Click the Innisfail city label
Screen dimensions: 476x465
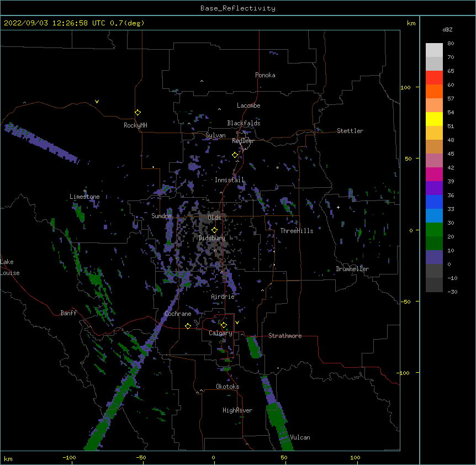pyautogui.click(x=229, y=180)
